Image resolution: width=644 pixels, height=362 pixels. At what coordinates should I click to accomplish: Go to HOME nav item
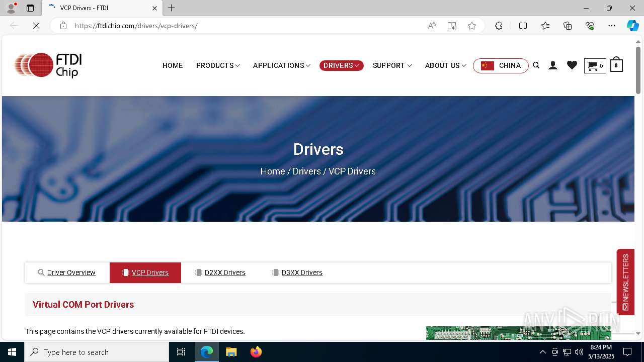(x=173, y=65)
